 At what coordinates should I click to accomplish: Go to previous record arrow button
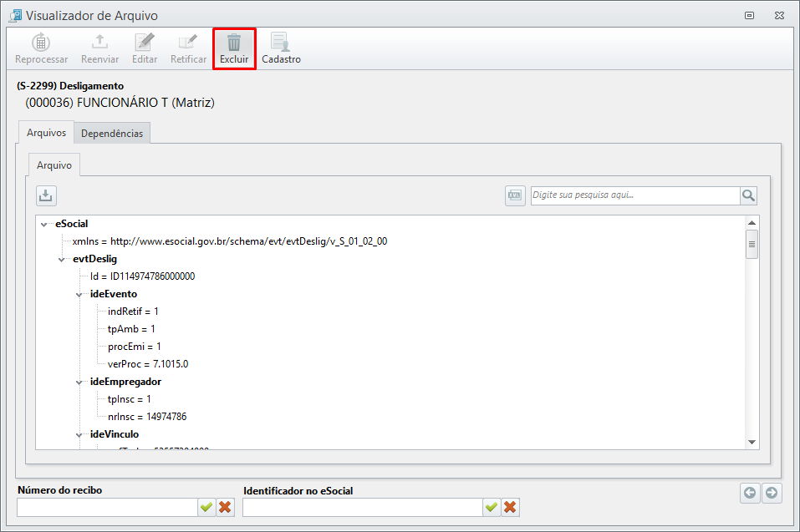tap(750, 493)
